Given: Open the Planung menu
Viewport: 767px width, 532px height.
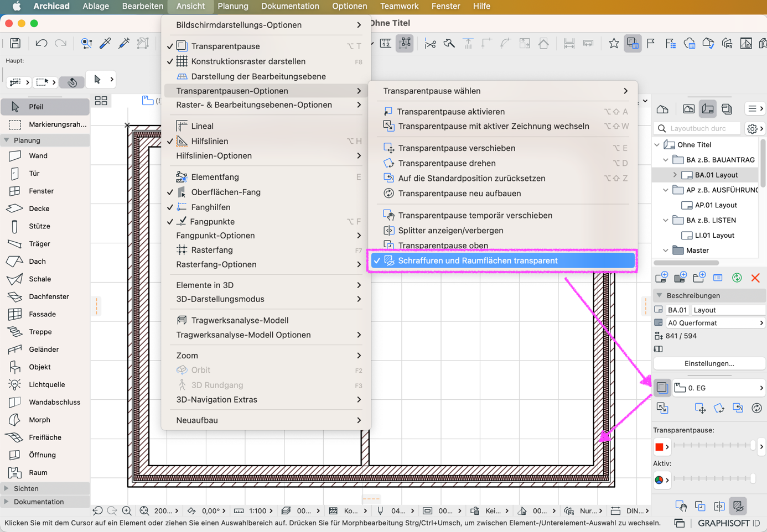Looking at the screenshot, I should pos(233,6).
